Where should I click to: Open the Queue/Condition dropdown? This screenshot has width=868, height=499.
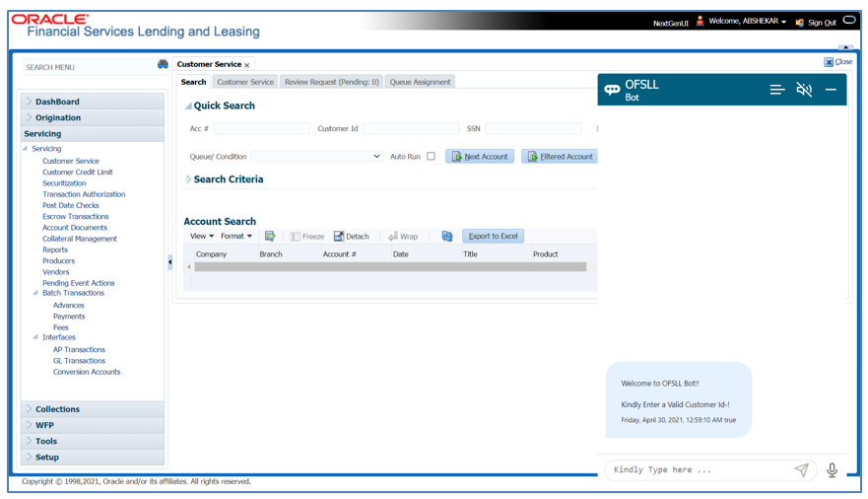(x=316, y=157)
